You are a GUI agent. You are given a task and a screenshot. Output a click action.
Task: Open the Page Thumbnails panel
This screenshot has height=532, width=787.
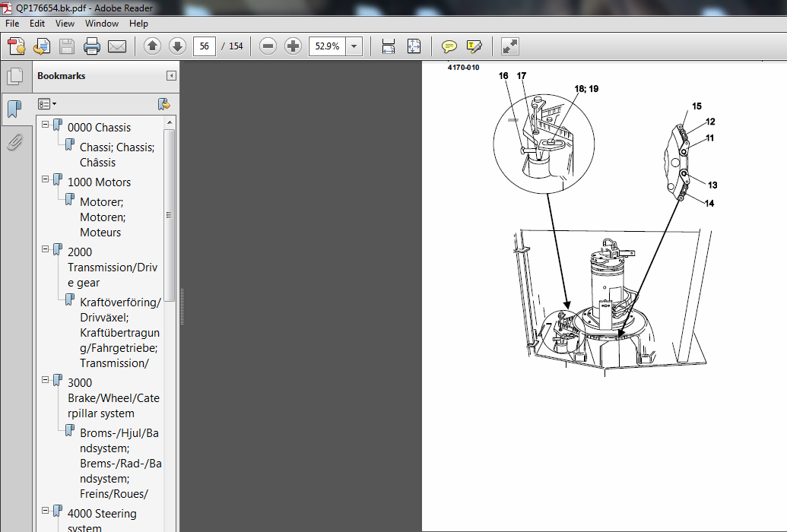[x=15, y=76]
